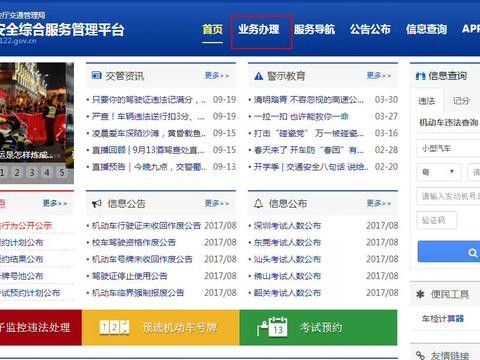Image resolution: width=480 pixels, height=360 pixels.
Task: Open 机动车临界强制报废公告
Action: 138,293
